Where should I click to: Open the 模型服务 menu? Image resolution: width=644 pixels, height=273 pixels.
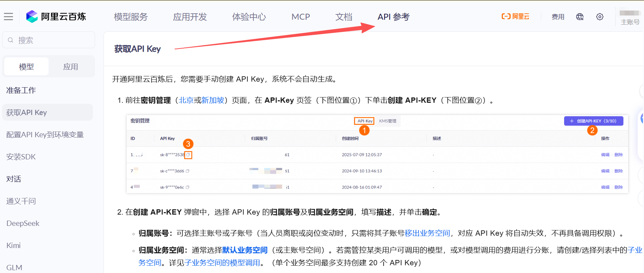[x=131, y=17]
